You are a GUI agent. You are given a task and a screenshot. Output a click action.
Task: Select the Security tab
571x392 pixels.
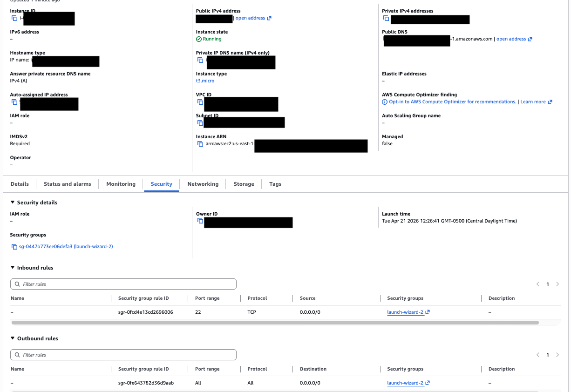click(162, 184)
